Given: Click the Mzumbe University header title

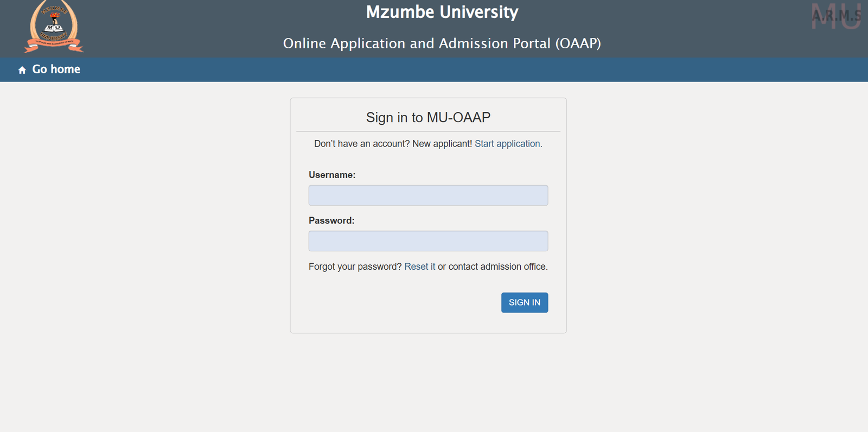Looking at the screenshot, I should (x=442, y=12).
